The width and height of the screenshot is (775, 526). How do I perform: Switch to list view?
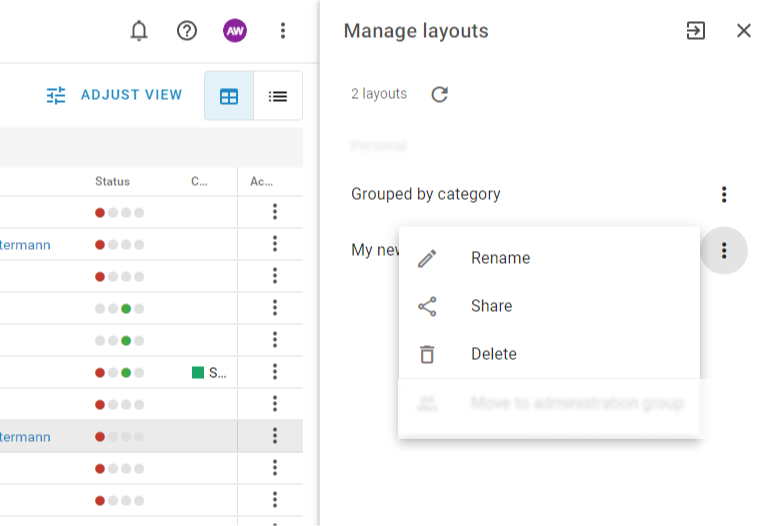pyautogui.click(x=278, y=96)
